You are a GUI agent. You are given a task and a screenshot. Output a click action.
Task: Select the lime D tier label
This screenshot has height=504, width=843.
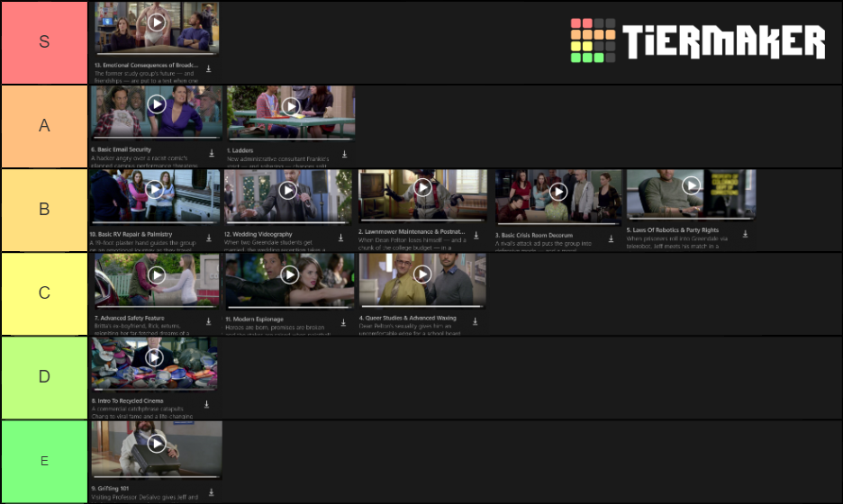(45, 378)
